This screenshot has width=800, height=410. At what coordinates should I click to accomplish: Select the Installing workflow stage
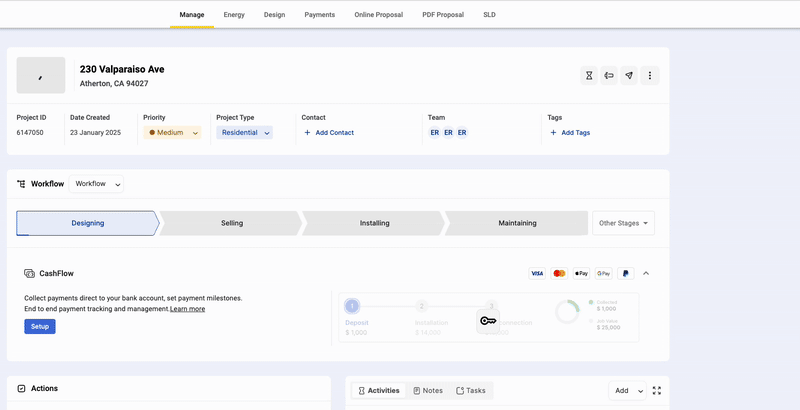(x=374, y=223)
